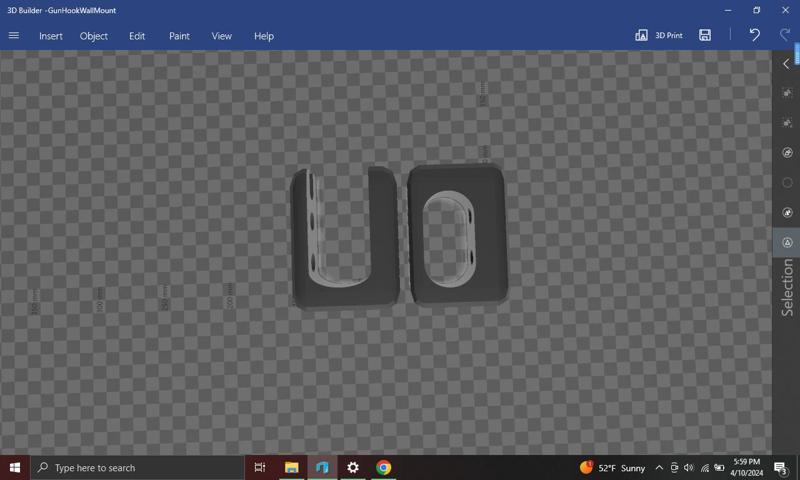Click the upper dotted-square selection icon in sidebar

(x=787, y=93)
